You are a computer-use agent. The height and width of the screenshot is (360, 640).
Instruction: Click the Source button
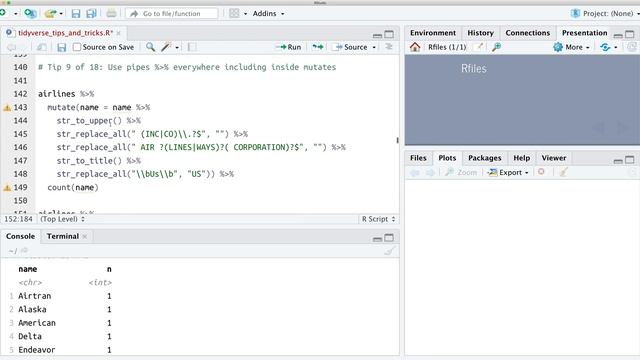(351, 47)
